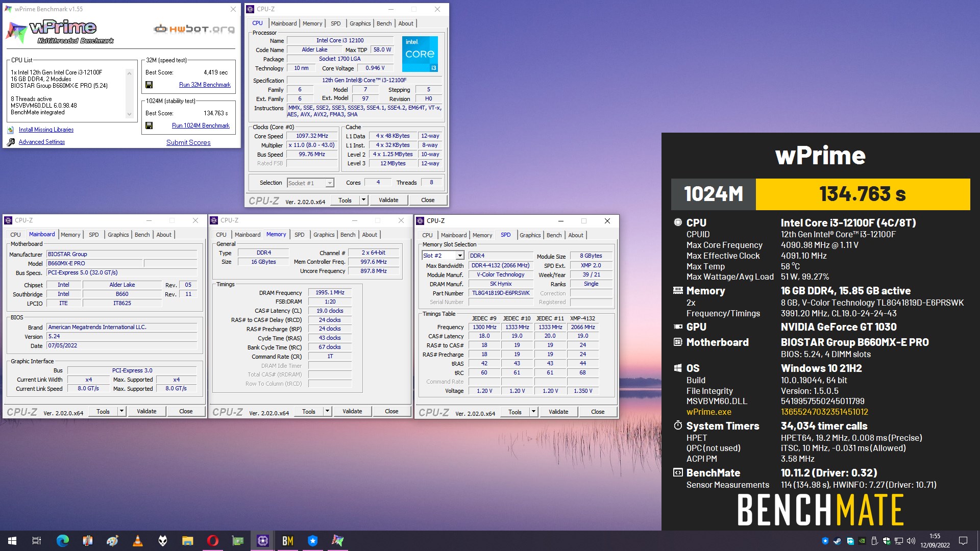Open the Socket #1 selection dropdown
The height and width of the screenshot is (551, 980).
tap(330, 183)
